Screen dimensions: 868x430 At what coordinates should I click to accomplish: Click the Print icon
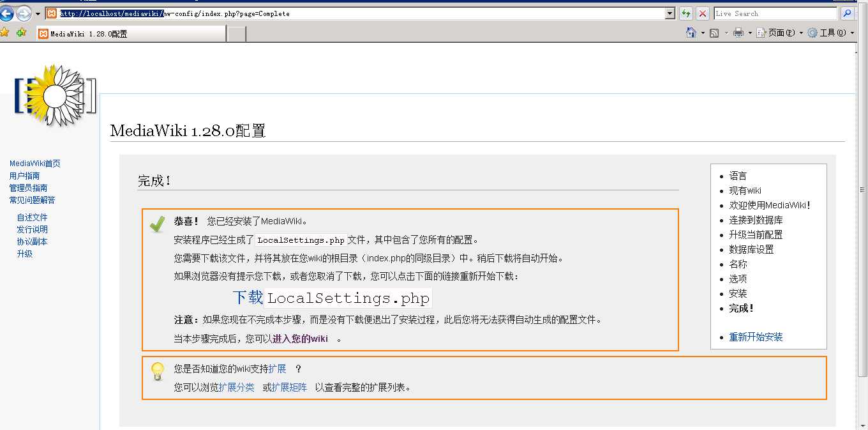pyautogui.click(x=738, y=33)
